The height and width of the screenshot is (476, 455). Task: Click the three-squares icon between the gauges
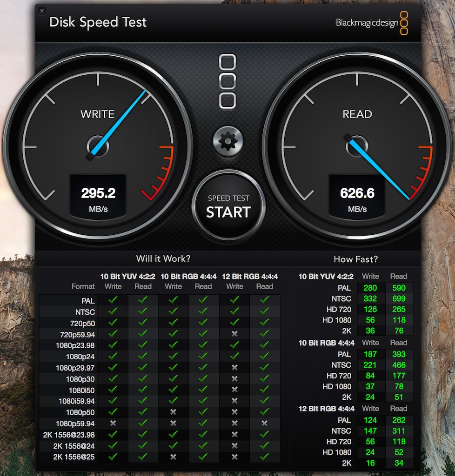coord(227,81)
